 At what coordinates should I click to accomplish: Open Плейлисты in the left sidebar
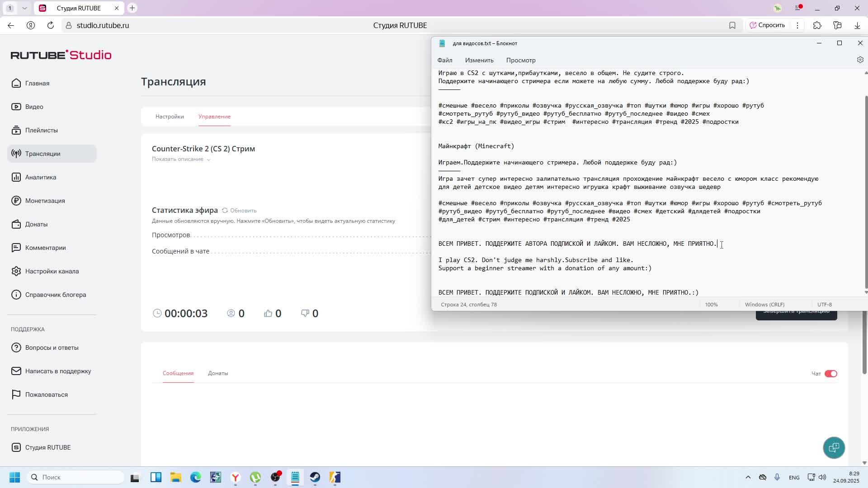click(x=41, y=130)
